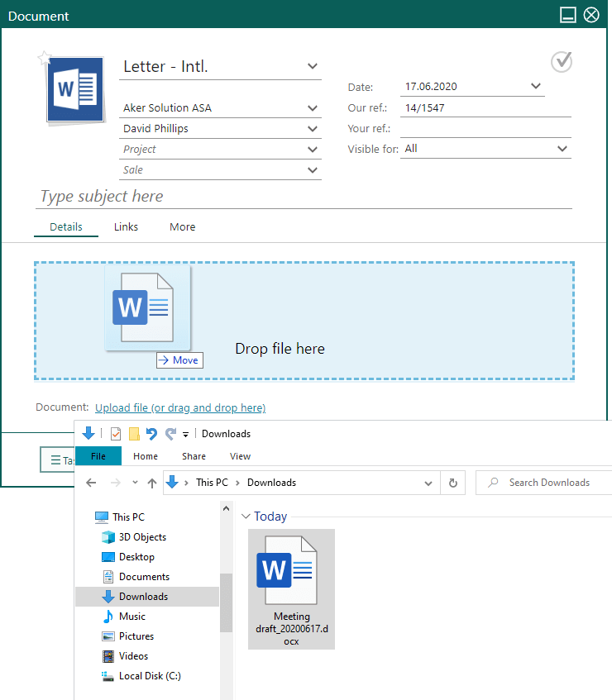Click the Type subject here field
The image size is (612, 700).
pyautogui.click(x=304, y=197)
